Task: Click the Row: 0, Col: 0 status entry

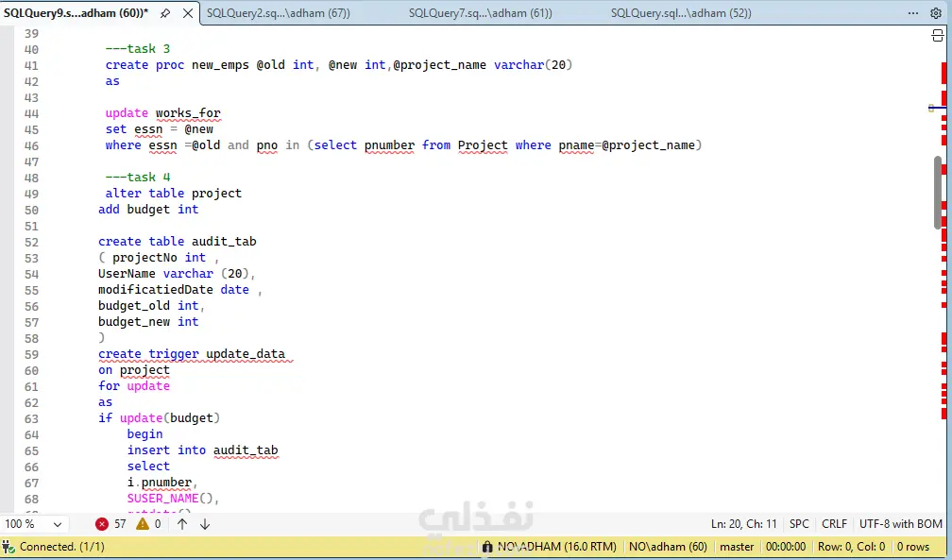Action: (x=851, y=547)
